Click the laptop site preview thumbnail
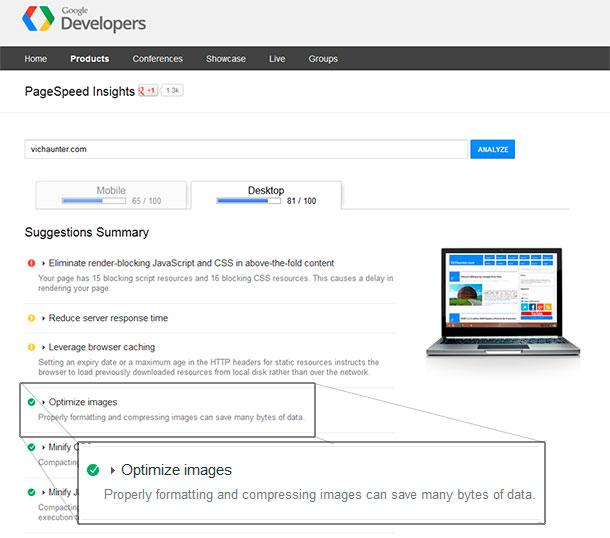The width and height of the screenshot is (610, 538). pyautogui.click(x=503, y=302)
